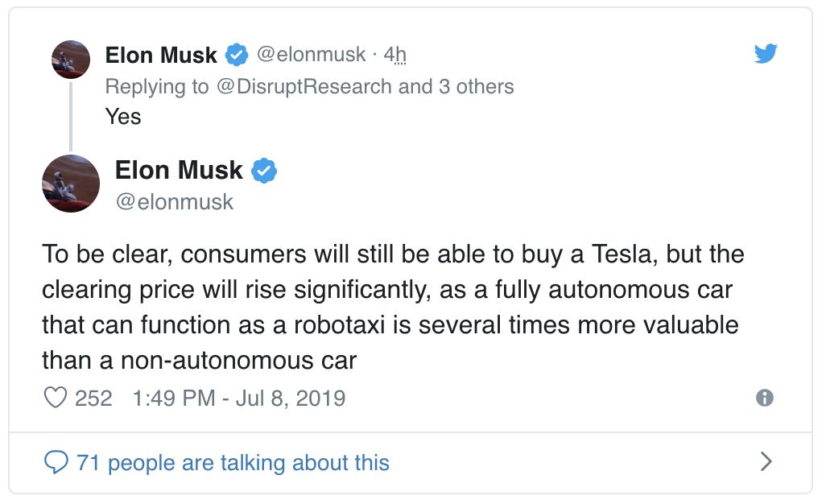Open the 'Yes' reply tweet text
This screenshot has height=504, width=826.
(x=123, y=117)
